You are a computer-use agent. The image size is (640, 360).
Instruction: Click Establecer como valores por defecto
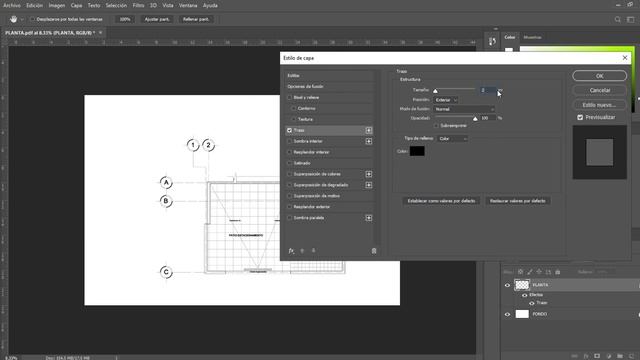[x=441, y=201]
